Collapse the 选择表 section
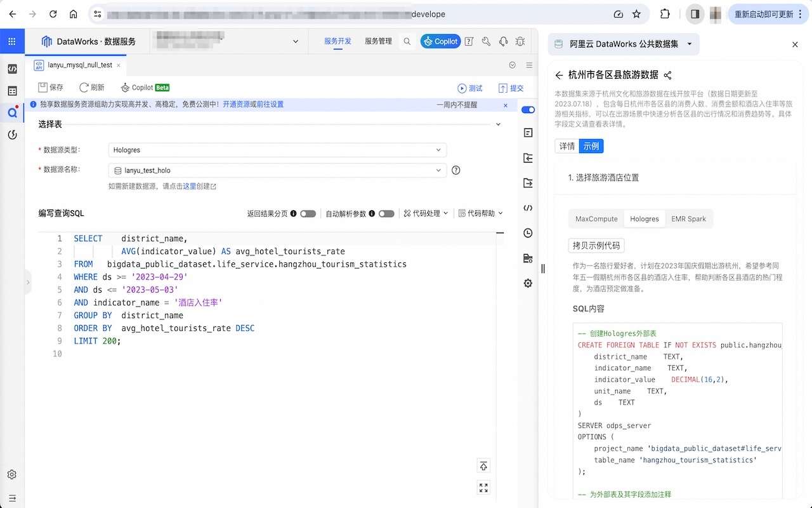Image resolution: width=812 pixels, height=508 pixels. coord(498,124)
